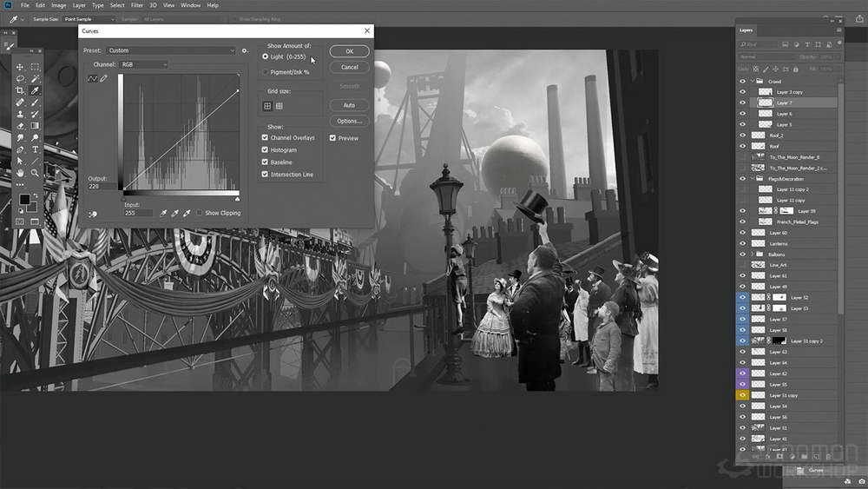The image size is (868, 489).
Task: Open the Channel RGB dropdown
Action: click(143, 65)
